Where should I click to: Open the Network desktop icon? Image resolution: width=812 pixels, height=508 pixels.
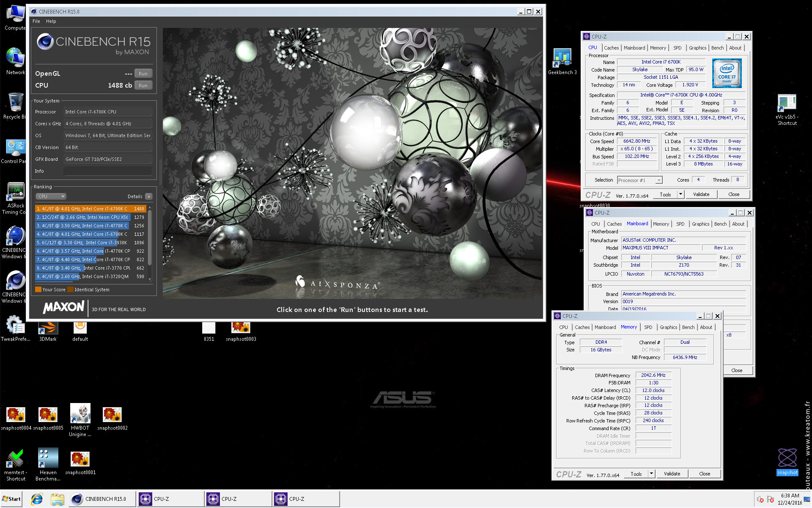[15, 62]
